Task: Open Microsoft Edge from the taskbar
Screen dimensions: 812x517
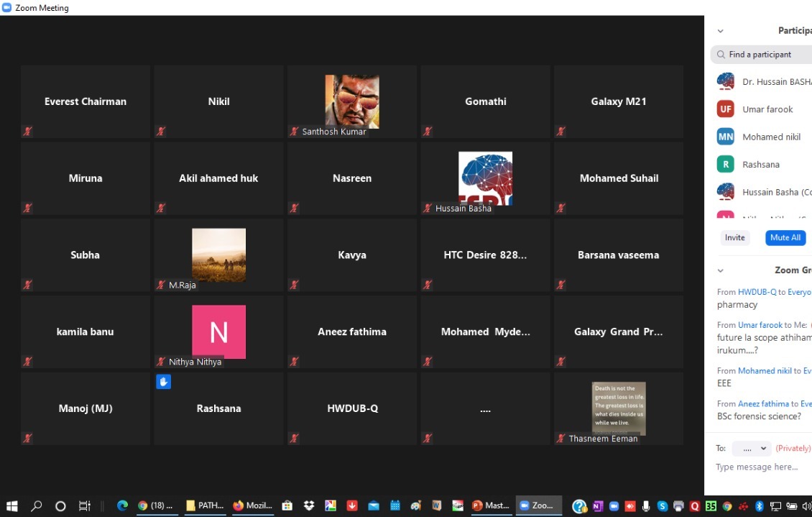Action: [122, 505]
